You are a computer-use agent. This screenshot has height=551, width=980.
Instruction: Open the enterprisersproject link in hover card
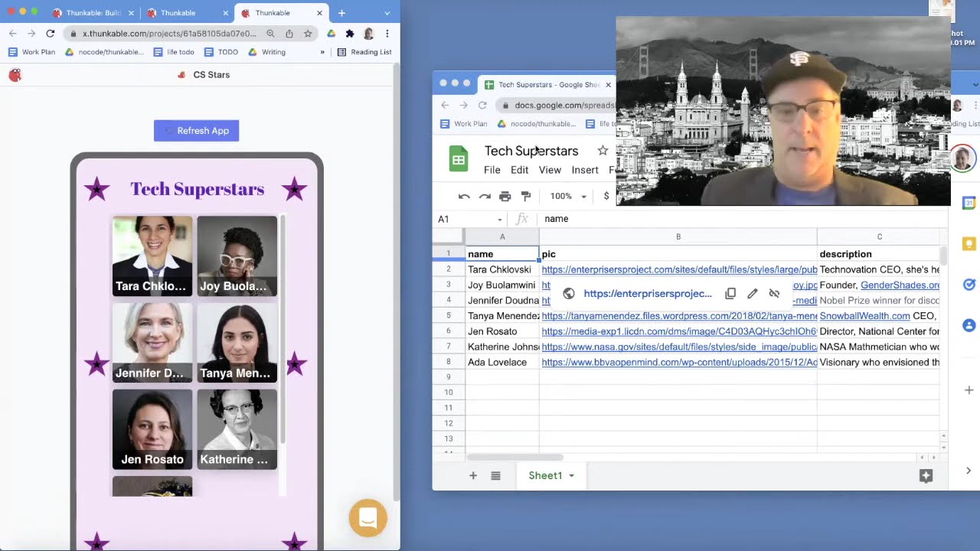(648, 294)
